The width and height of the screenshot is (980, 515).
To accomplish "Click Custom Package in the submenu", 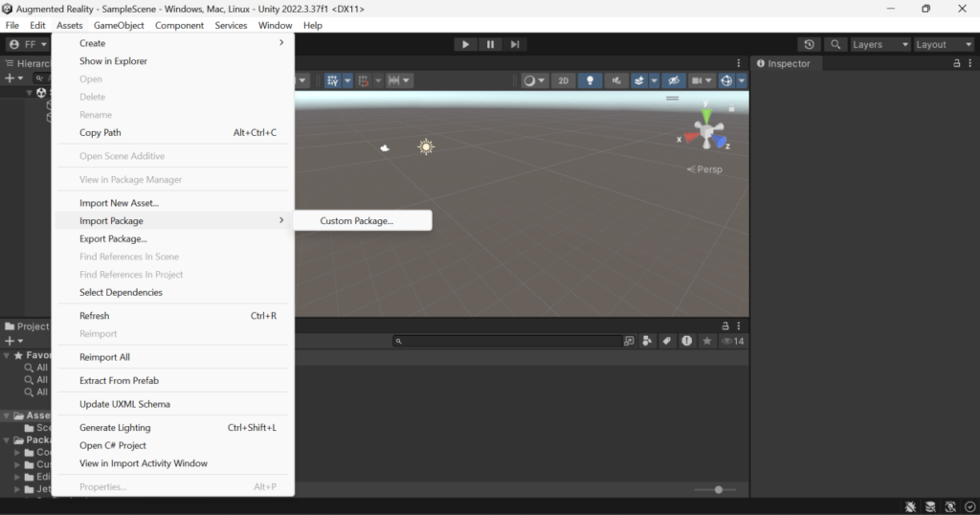I will (356, 220).
